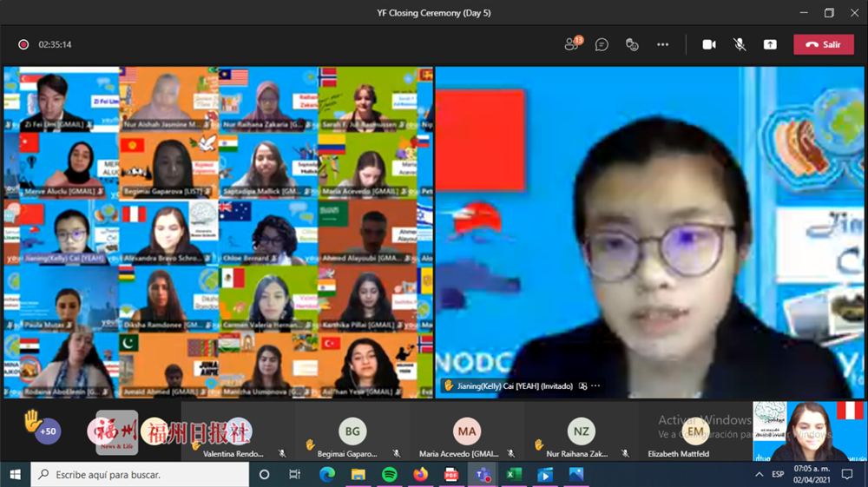
Task: Open more options beside Jianing(Kelly) Cai's name
Action: tap(596, 386)
